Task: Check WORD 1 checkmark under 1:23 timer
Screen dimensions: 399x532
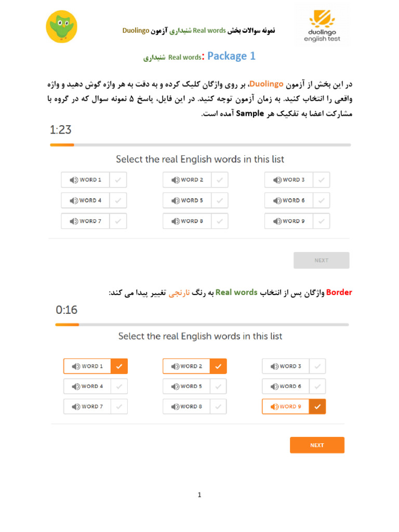Action: tap(118, 180)
